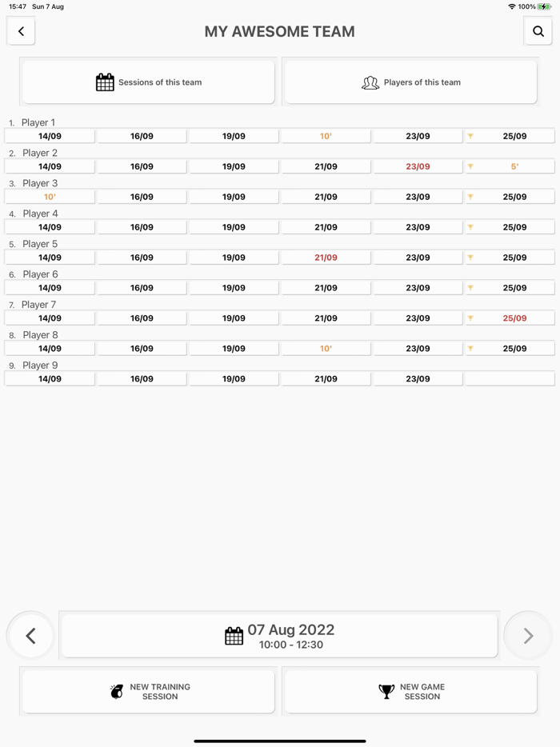560x747 pixels.
Task: Open Player 3's 10' session cell
Action: pyautogui.click(x=49, y=196)
